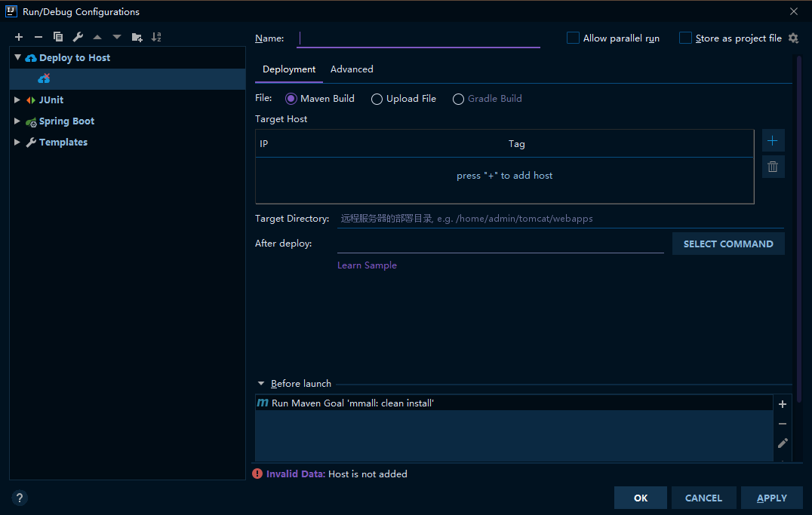Open the gear next to Store as project file
Image resolution: width=812 pixels, height=515 pixels.
click(793, 38)
